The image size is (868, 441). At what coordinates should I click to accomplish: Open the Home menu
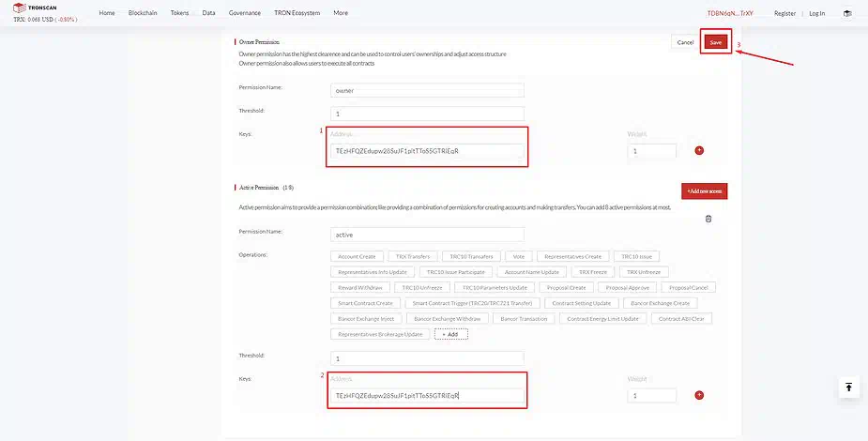point(107,13)
